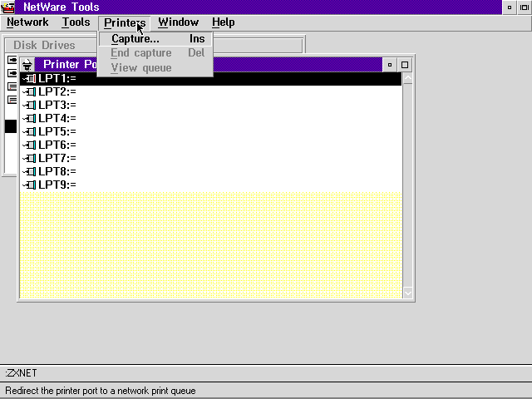Select LPT2:= row text
The image size is (532, 399).
(57, 92)
